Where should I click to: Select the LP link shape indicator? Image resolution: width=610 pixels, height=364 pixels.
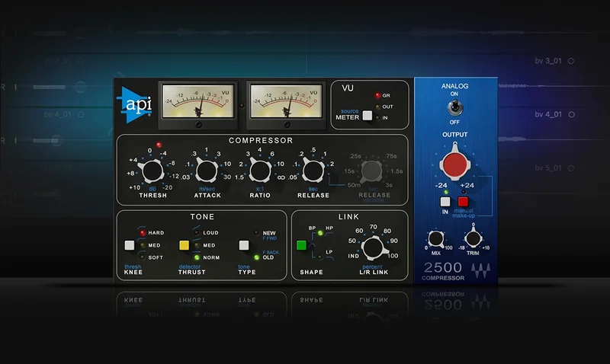tap(320, 257)
